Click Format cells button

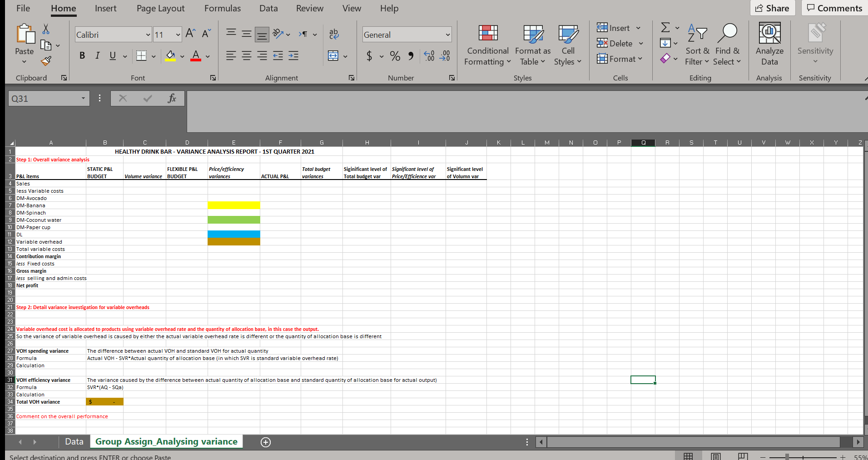(x=620, y=59)
